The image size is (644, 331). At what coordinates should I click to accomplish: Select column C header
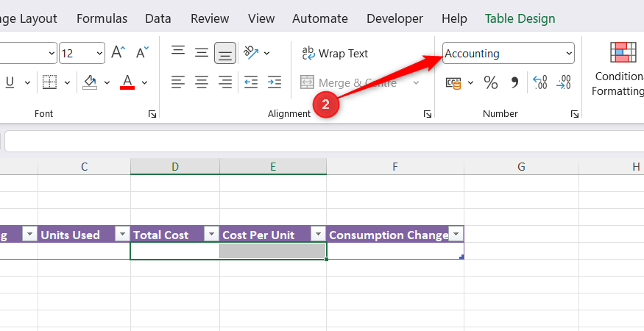pos(84,167)
